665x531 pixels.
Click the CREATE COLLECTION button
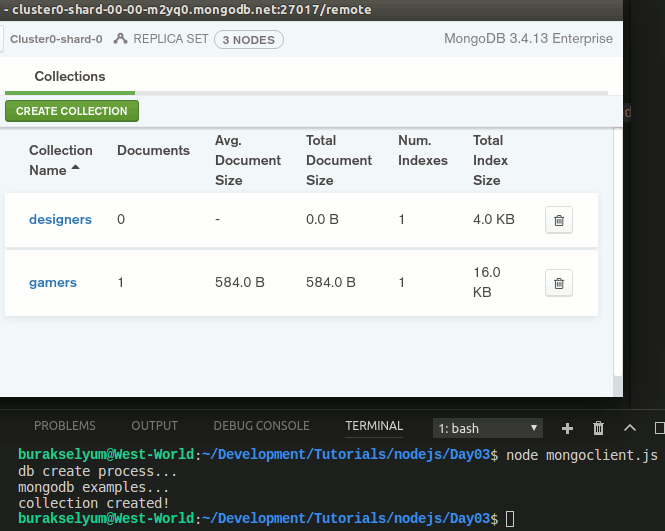point(72,111)
